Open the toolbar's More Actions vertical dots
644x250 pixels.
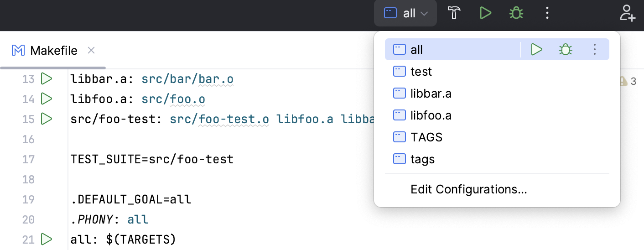click(547, 13)
